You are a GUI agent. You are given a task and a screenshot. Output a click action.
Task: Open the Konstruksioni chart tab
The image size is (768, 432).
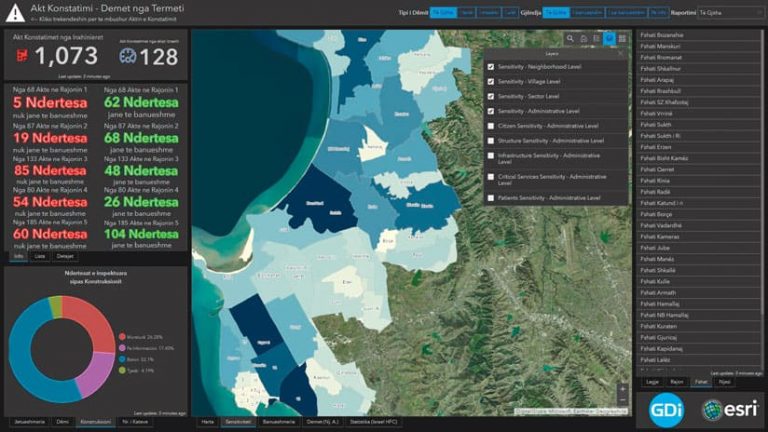(95, 422)
